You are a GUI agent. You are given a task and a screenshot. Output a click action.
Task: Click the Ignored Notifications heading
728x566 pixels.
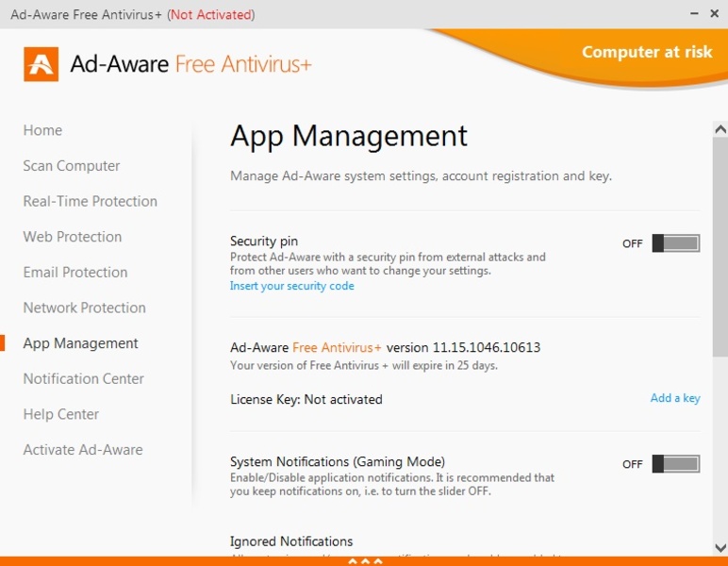[291, 541]
